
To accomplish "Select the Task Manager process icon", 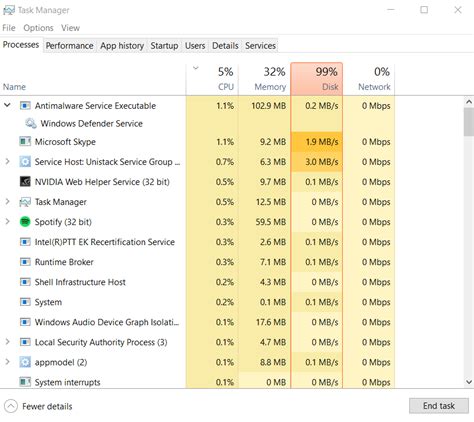I will (x=25, y=202).
